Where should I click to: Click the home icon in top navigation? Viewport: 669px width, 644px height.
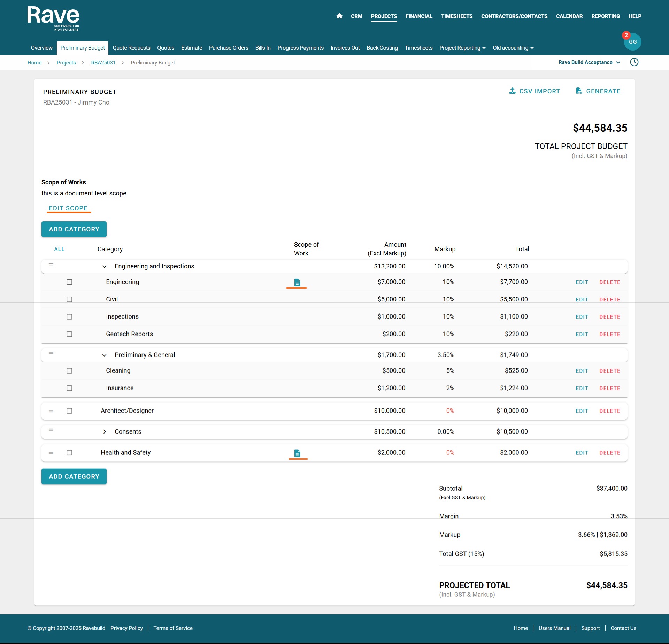point(339,16)
